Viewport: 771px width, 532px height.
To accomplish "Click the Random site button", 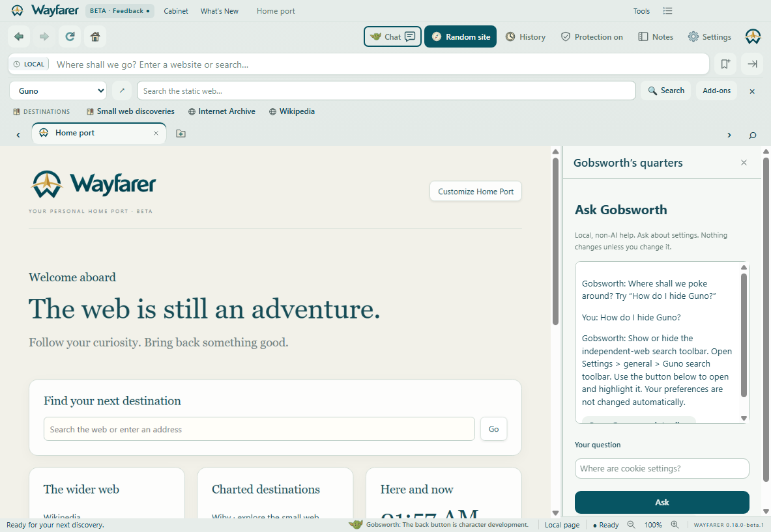I will tap(460, 37).
